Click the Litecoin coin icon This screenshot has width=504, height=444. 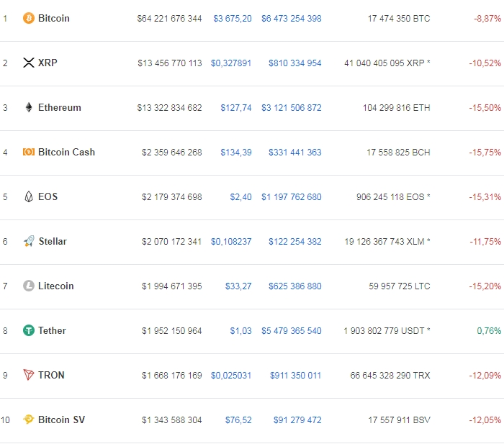click(29, 286)
